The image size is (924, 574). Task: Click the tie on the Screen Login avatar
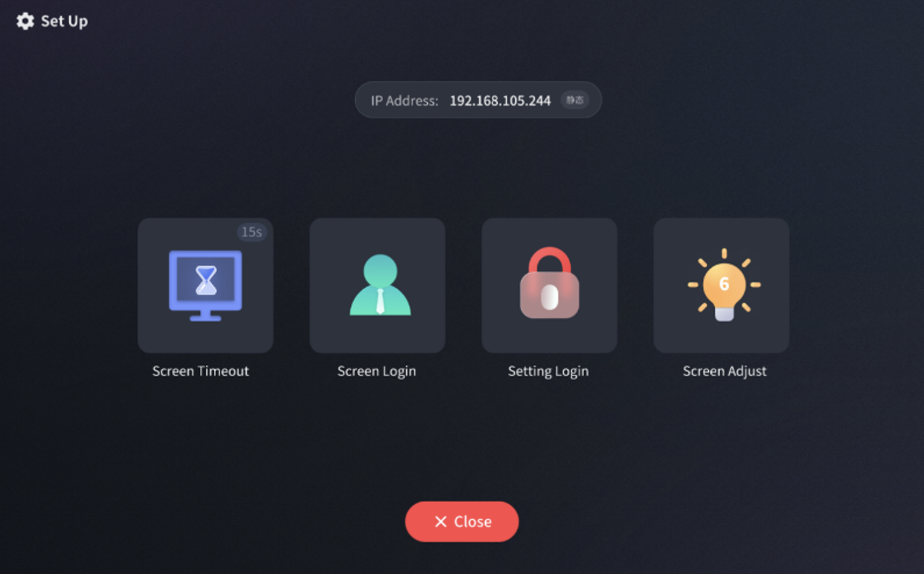point(380,300)
